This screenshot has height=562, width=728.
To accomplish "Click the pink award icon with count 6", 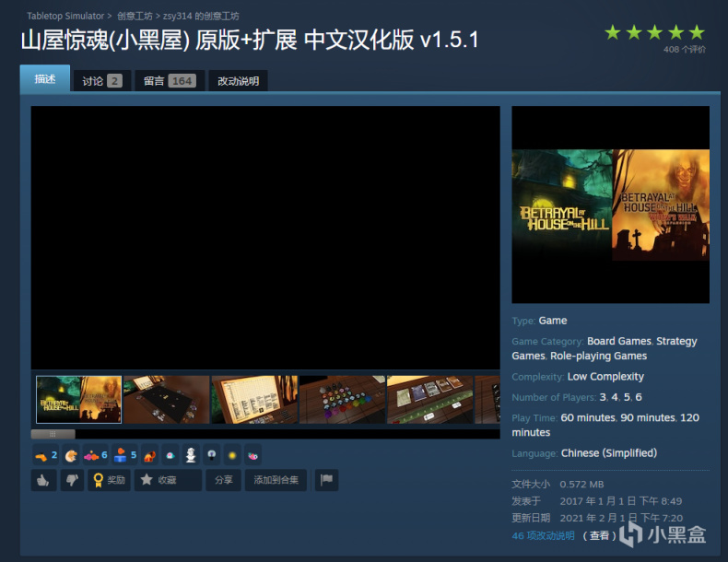I will (x=95, y=455).
